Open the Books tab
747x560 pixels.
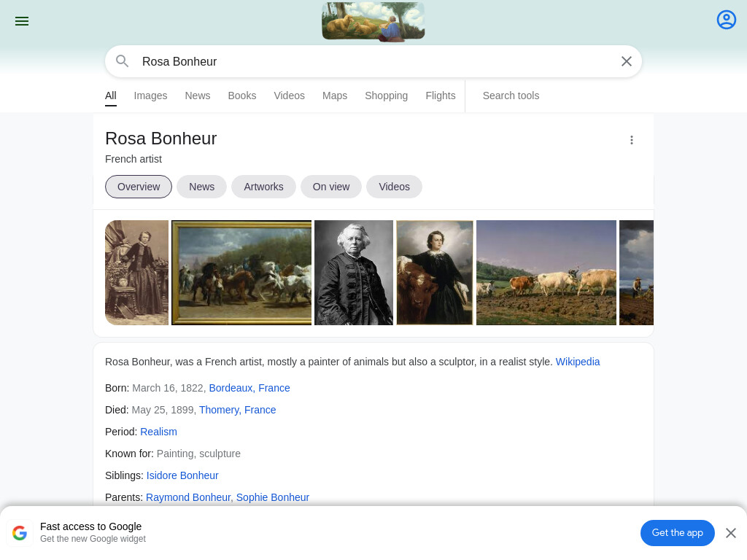point(242,96)
